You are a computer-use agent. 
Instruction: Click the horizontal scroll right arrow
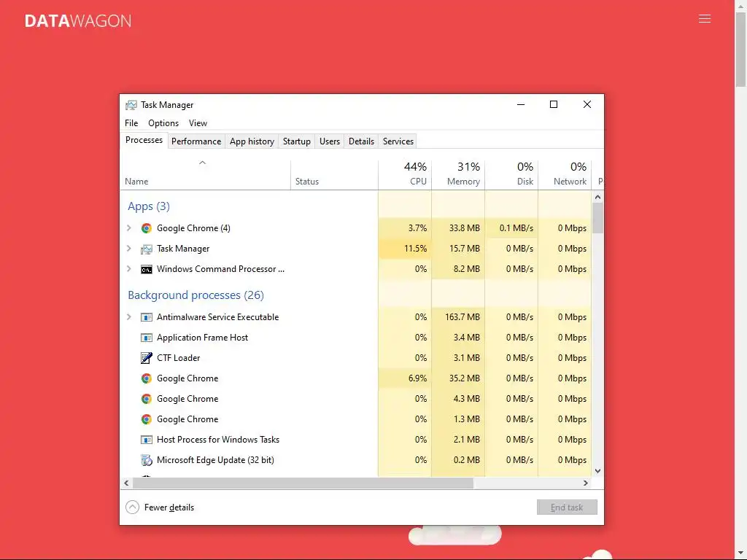[586, 483]
